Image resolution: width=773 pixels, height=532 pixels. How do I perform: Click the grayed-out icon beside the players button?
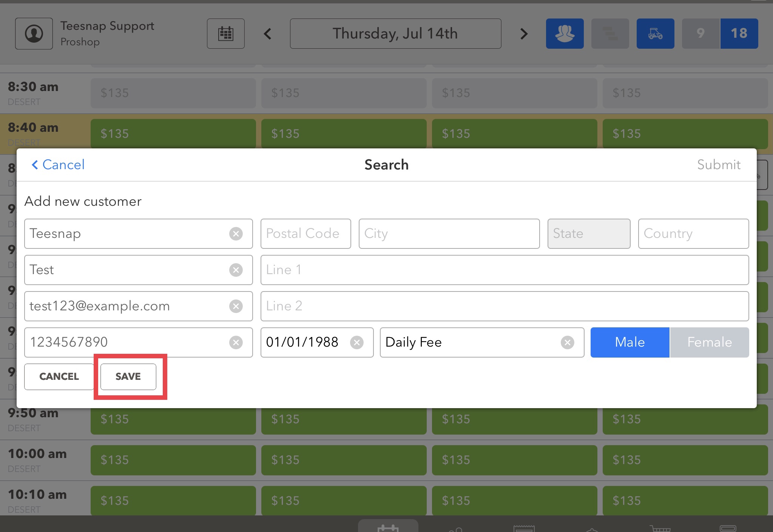(610, 34)
